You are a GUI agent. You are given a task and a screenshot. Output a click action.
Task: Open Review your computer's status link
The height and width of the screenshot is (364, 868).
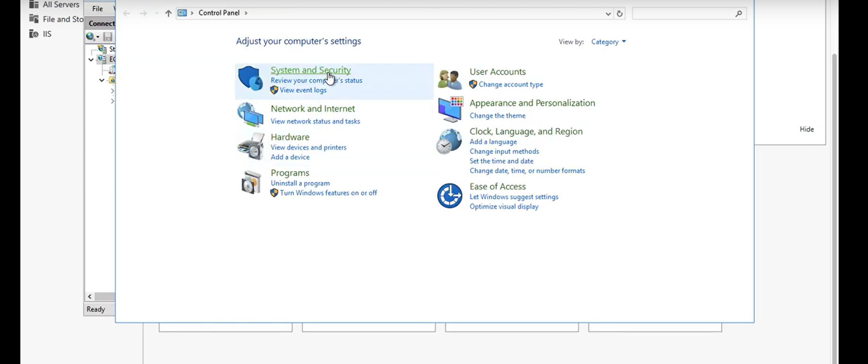click(316, 80)
